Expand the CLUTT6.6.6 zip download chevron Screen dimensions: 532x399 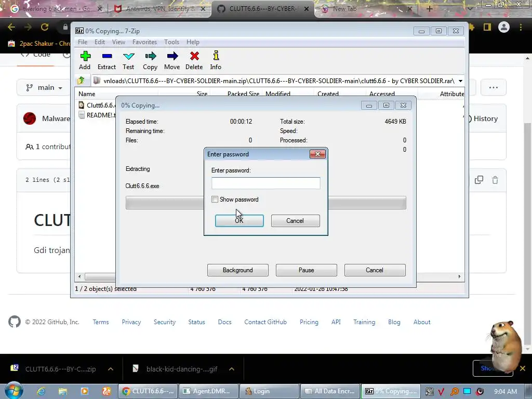coord(111,369)
